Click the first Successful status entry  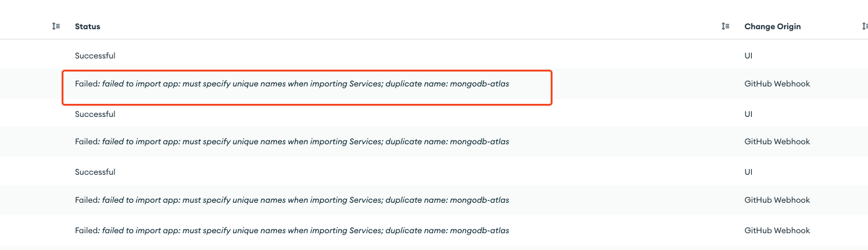[x=95, y=56]
